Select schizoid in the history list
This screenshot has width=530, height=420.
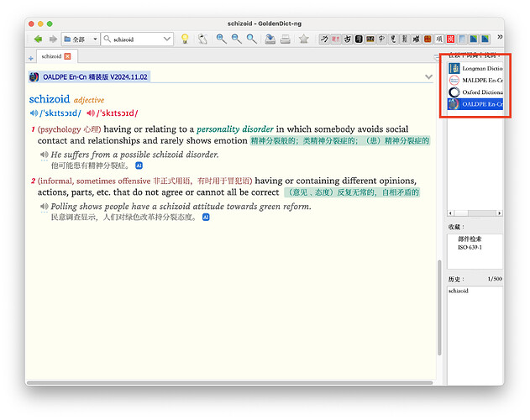point(459,291)
